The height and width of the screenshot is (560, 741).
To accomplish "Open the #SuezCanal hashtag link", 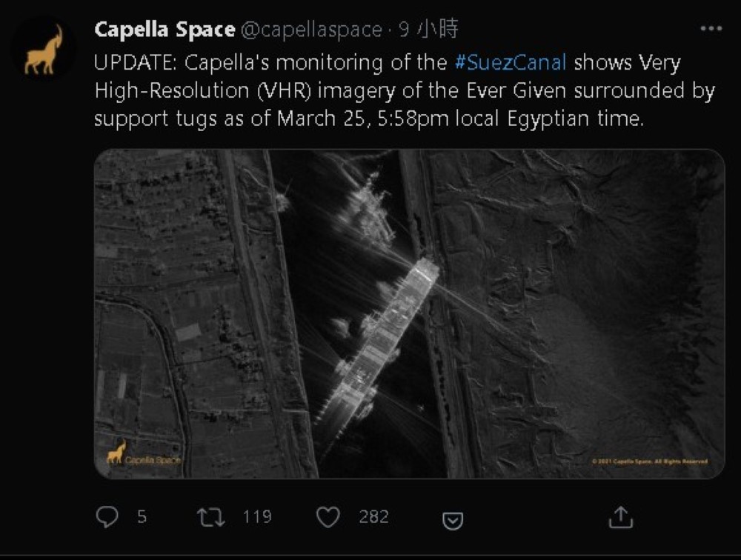I will tap(511, 61).
